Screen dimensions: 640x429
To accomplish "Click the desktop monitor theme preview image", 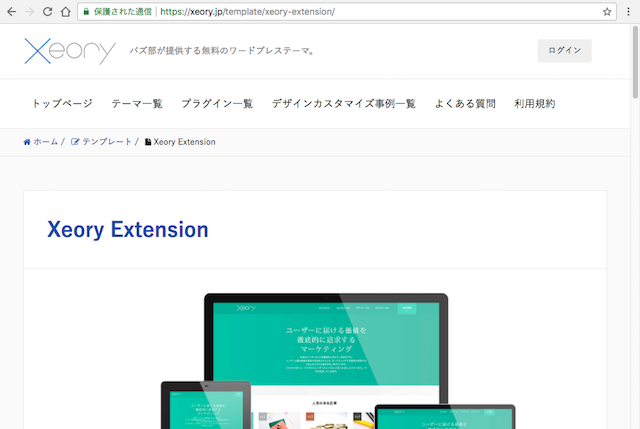I will (326, 349).
